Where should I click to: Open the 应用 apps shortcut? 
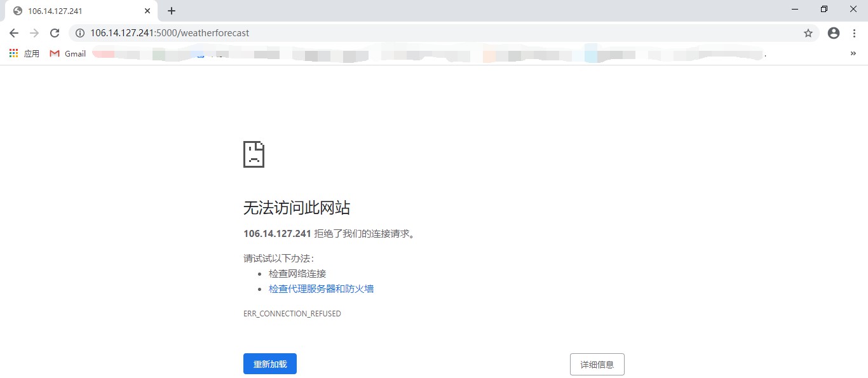pyautogui.click(x=24, y=54)
